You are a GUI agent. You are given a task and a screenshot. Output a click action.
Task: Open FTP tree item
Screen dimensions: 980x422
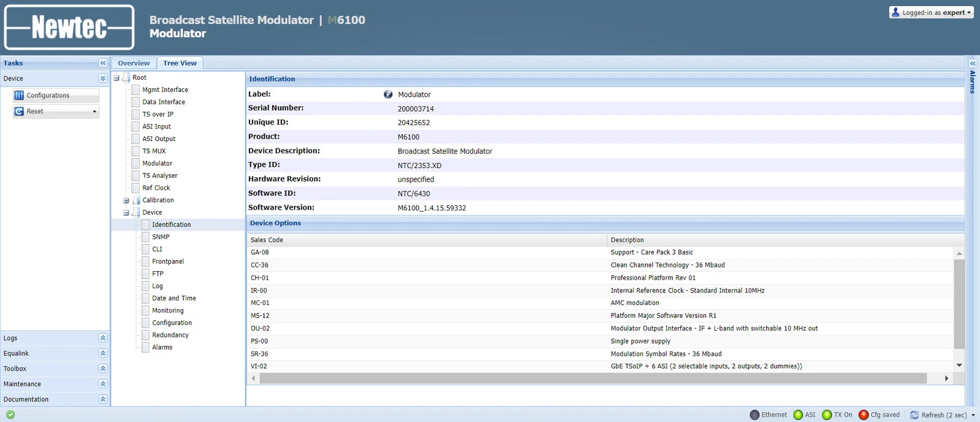[x=158, y=274]
